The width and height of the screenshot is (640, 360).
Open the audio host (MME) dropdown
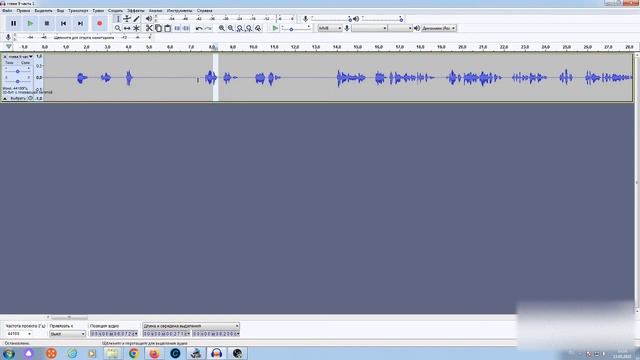[330, 28]
